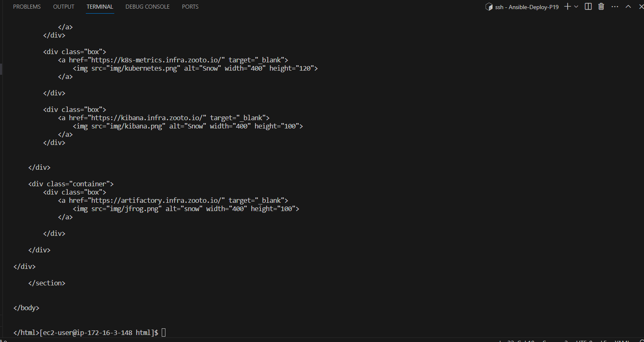Image resolution: width=644 pixels, height=342 pixels.
Task: Click the terminal prompt after html]$
Action: [x=163, y=332]
